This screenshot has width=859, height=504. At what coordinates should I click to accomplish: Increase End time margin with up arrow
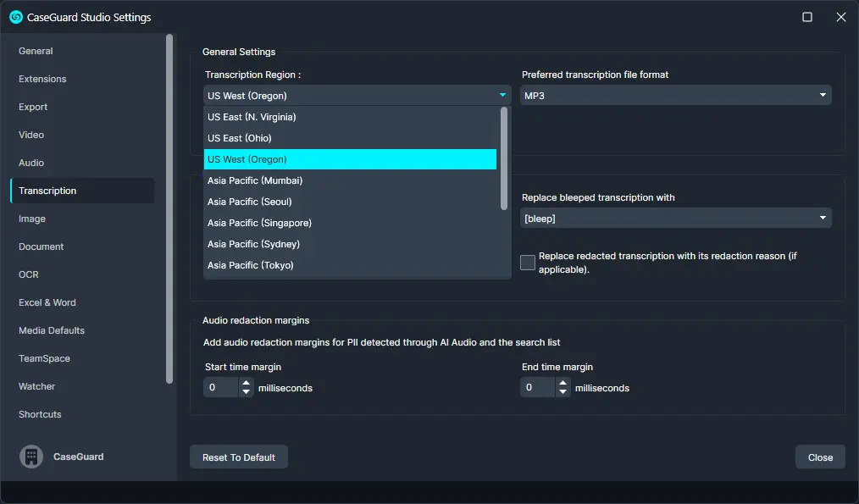563,383
